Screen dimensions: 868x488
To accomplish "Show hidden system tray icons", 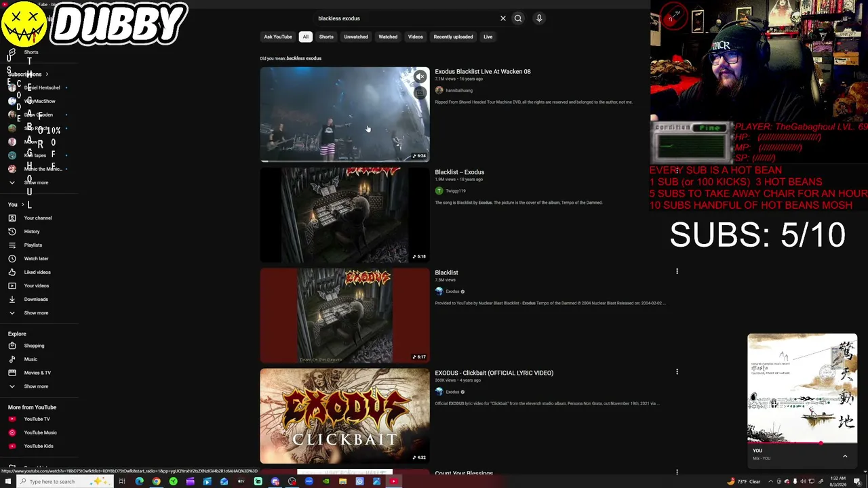I will pos(770,481).
